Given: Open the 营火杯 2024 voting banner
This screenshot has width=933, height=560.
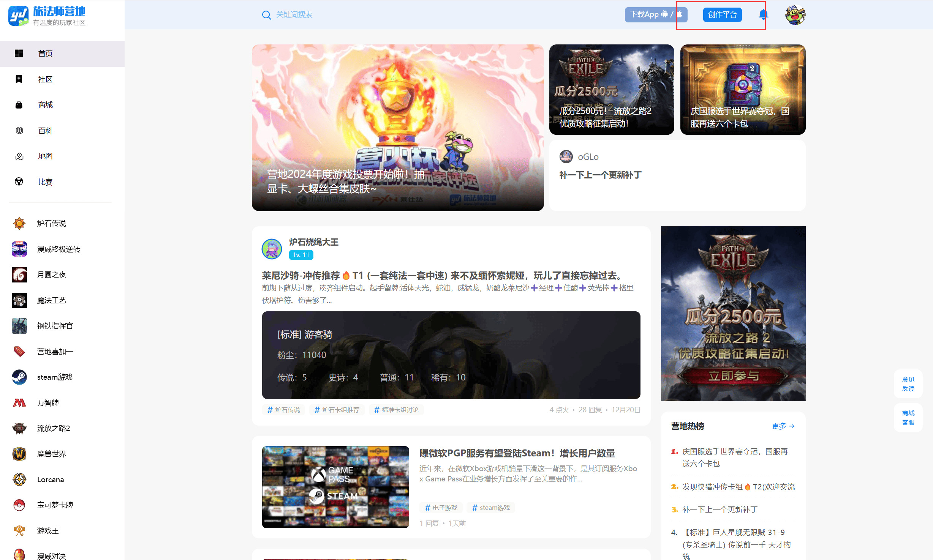Looking at the screenshot, I should tap(398, 128).
